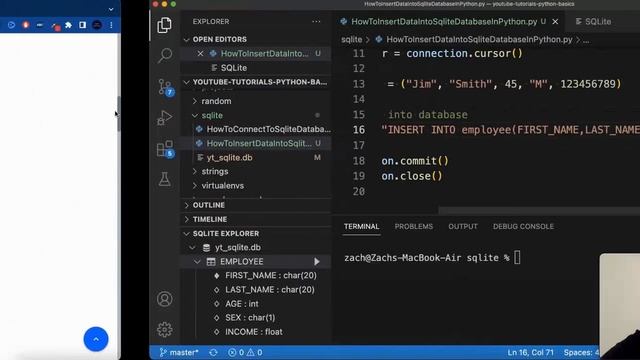Open the Accounts menu icon
The width and height of the screenshot is (640, 360).
coord(164,299)
